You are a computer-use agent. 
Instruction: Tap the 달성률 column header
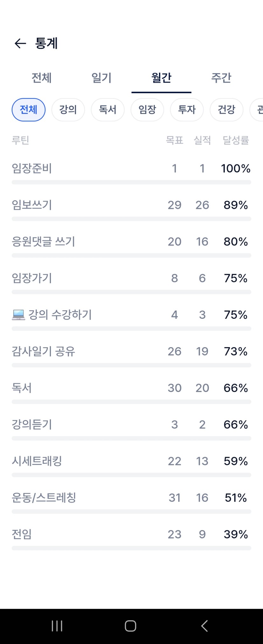point(236,140)
